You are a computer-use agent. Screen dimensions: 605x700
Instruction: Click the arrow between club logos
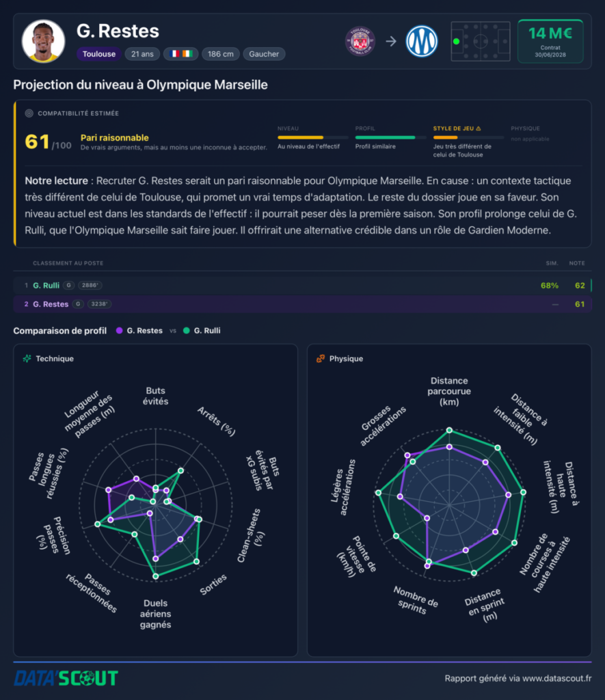point(391,42)
